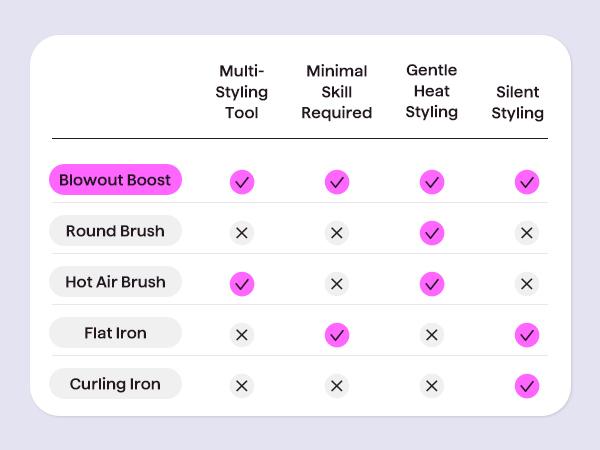Select the Flat Iron row label
Screen dimensions: 600x450
[115, 333]
